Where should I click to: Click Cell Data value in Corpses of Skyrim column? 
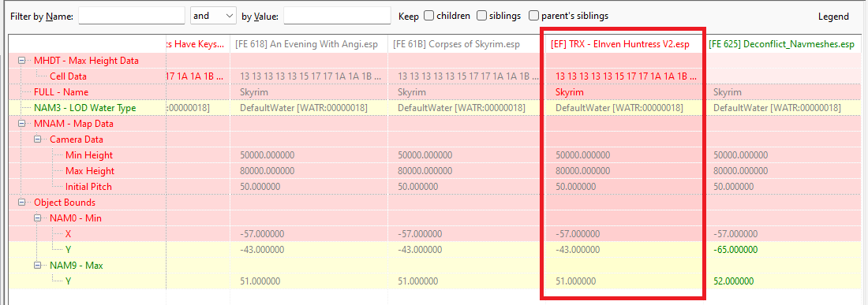click(468, 76)
